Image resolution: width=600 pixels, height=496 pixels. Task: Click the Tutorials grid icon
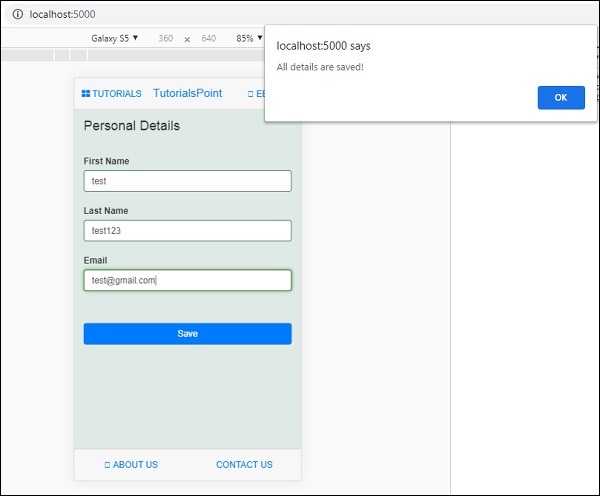coord(86,94)
